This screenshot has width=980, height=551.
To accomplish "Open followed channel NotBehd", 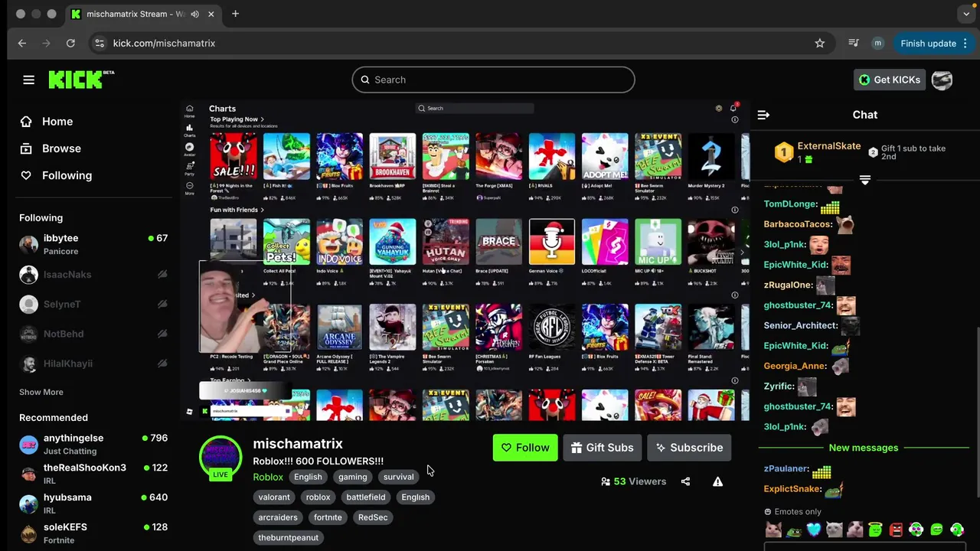I will (93, 334).
